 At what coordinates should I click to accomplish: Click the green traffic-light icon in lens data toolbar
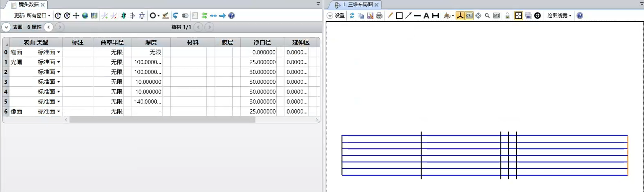124,15
